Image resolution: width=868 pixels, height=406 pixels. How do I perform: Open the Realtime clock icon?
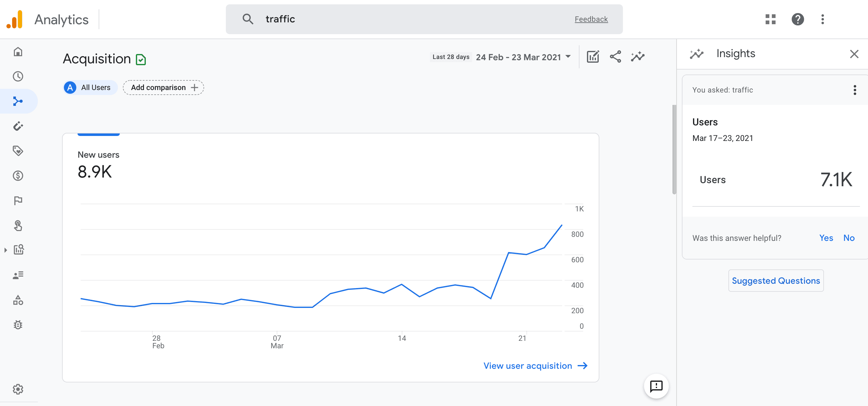tap(18, 77)
